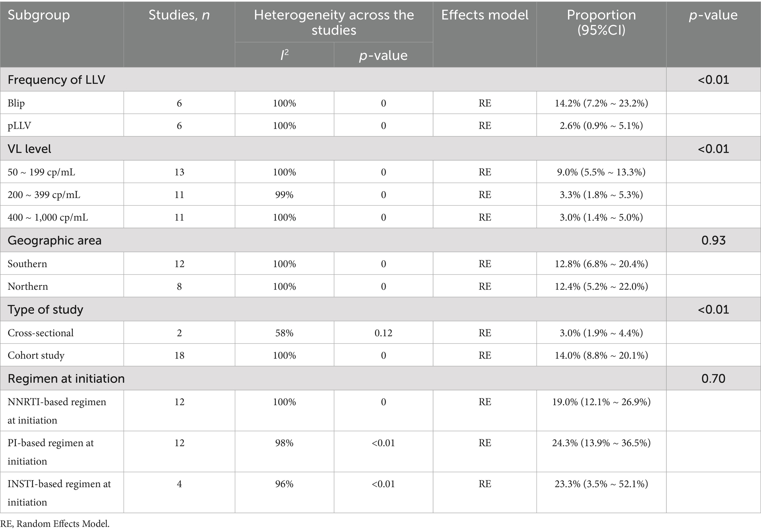The height and width of the screenshot is (532, 761).
Task: Click the 58% heterogeneity value
Action: (284, 333)
